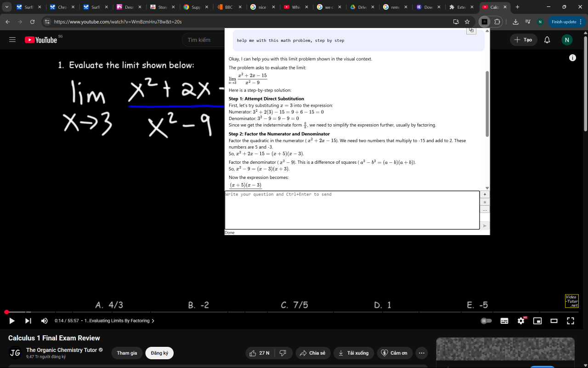Viewport: 588px width, 368px height.
Task: Open the ellipsis options beside question box
Action: coord(485,209)
